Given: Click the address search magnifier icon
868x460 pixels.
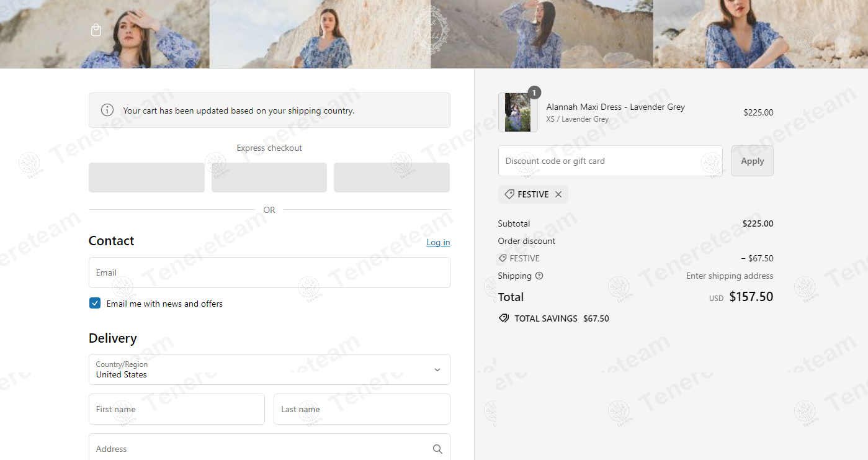Looking at the screenshot, I should point(437,449).
